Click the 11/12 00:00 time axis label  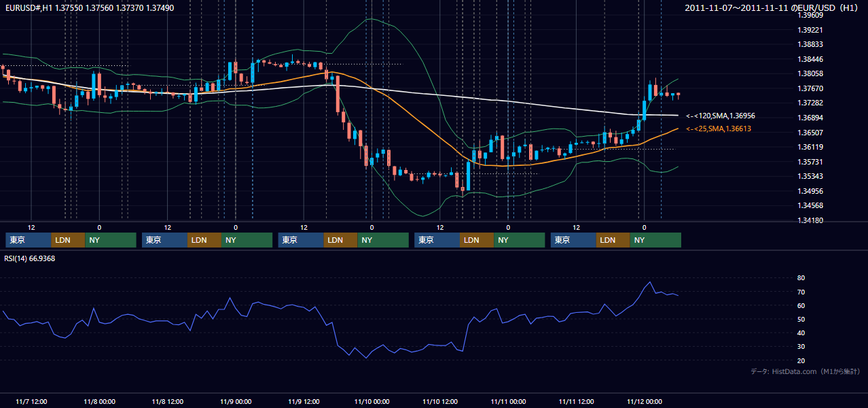click(645, 402)
